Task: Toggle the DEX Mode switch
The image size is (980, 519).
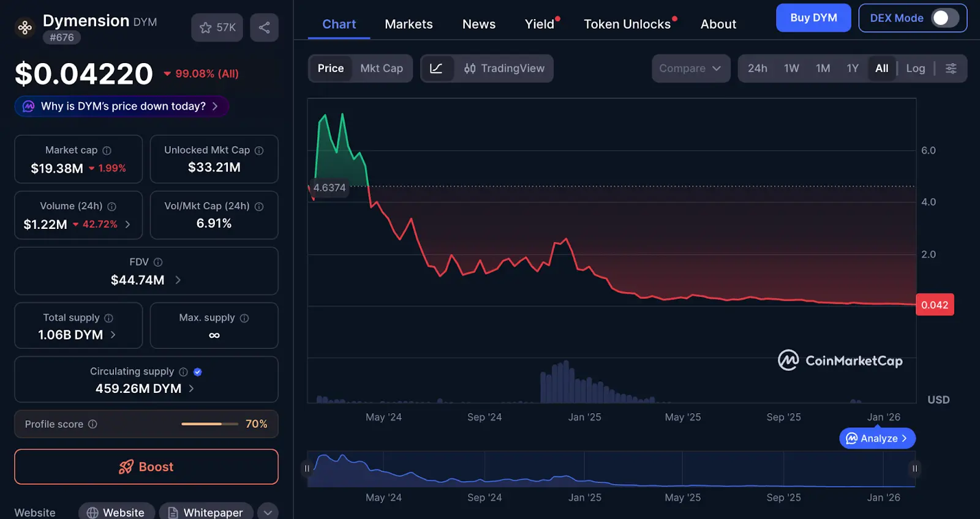Action: point(944,18)
